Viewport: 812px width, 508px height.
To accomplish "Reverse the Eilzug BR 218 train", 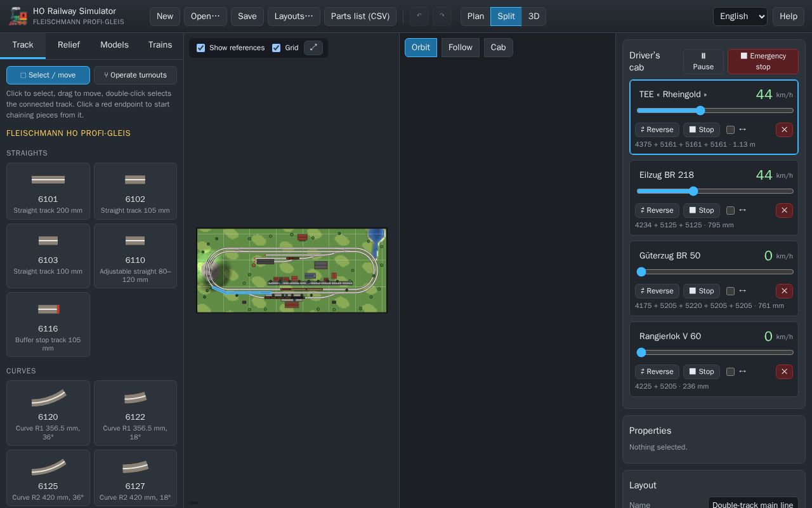I will 657,210.
